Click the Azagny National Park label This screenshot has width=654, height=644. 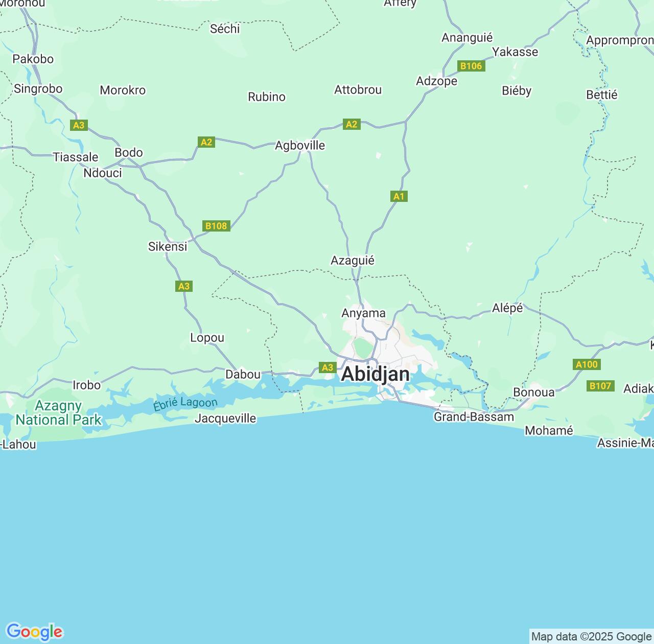click(58, 413)
